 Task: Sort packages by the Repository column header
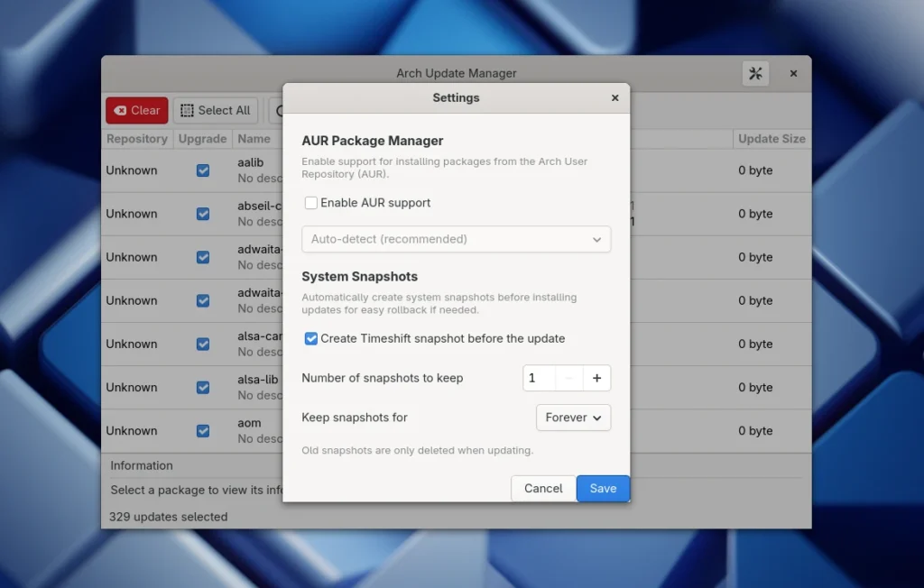[x=136, y=139]
